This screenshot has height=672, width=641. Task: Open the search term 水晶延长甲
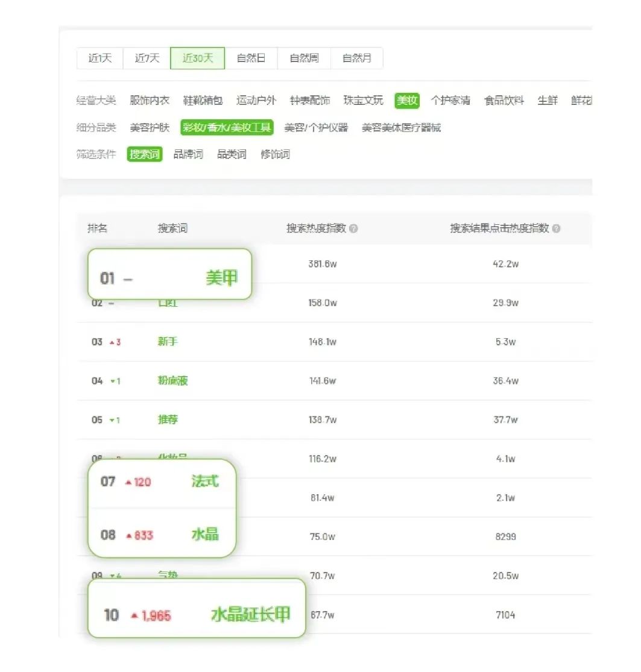click(250, 615)
